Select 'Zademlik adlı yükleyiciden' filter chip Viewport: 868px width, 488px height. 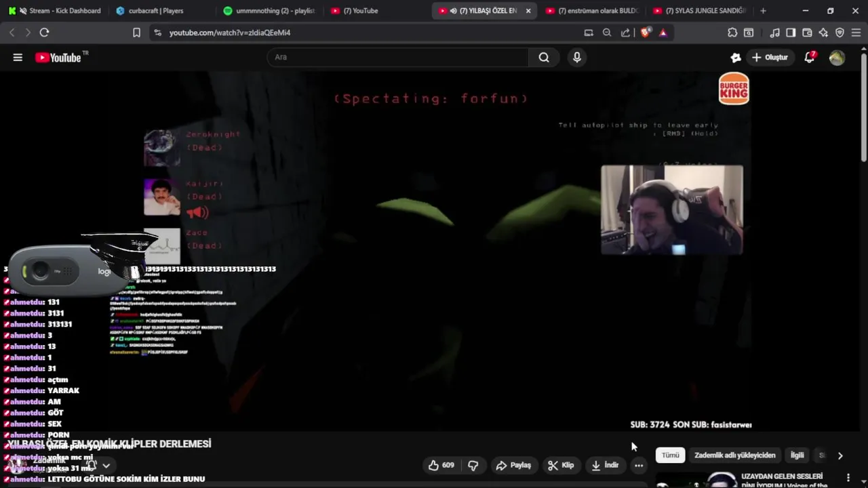tap(734, 455)
